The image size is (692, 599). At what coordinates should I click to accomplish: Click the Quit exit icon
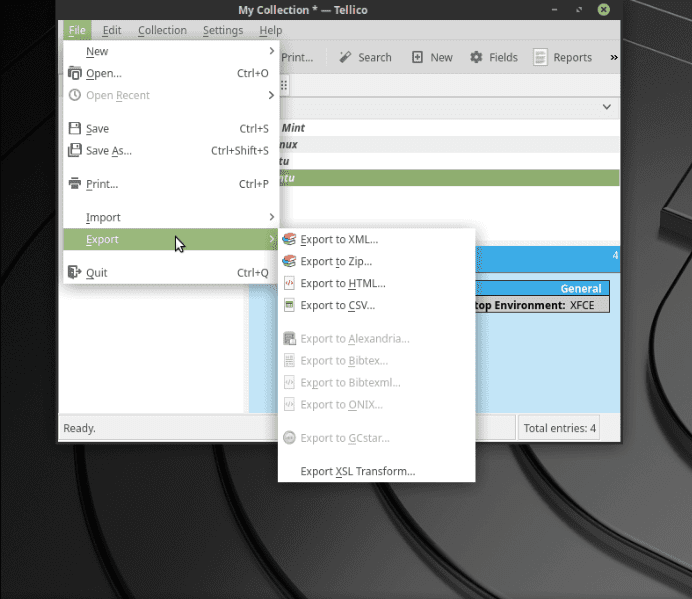[75, 272]
